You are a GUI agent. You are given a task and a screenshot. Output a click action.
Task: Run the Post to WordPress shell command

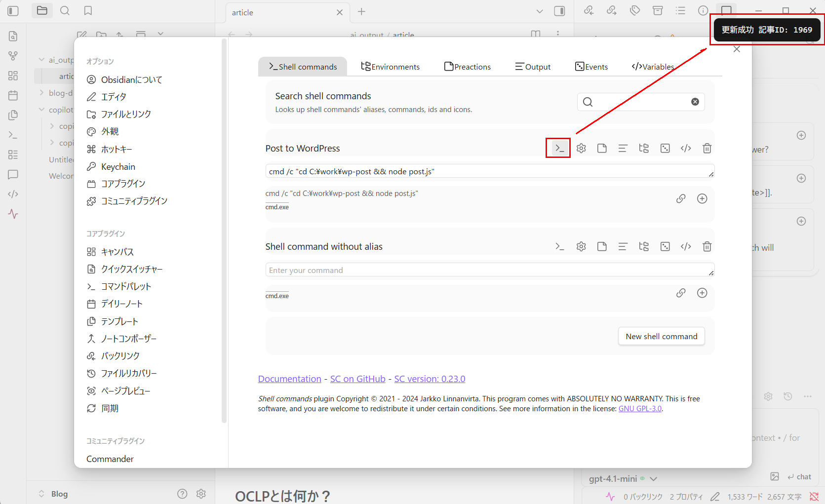tap(558, 148)
